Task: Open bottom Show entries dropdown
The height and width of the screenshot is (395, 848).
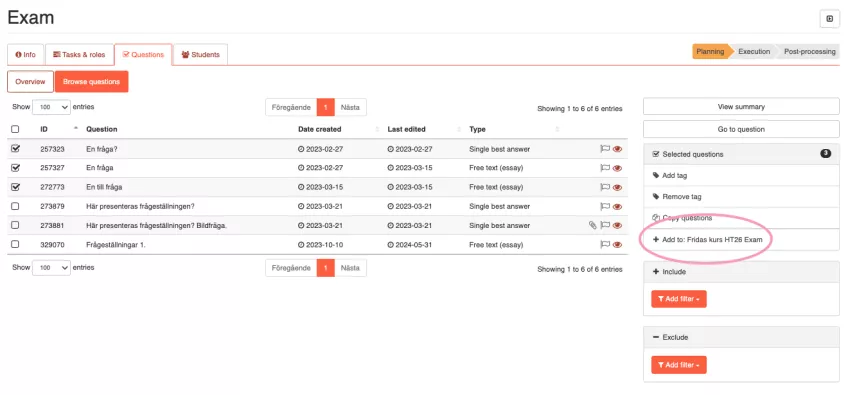Action: coord(51,268)
